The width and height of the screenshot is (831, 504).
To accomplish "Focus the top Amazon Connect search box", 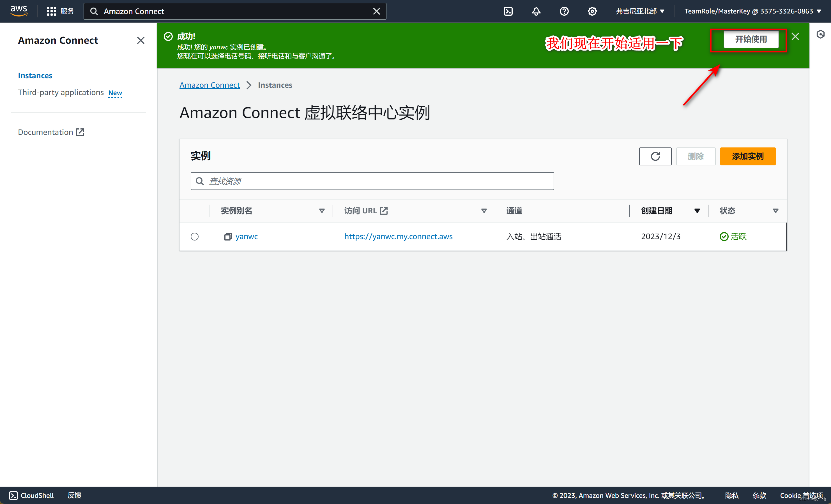I will (235, 11).
